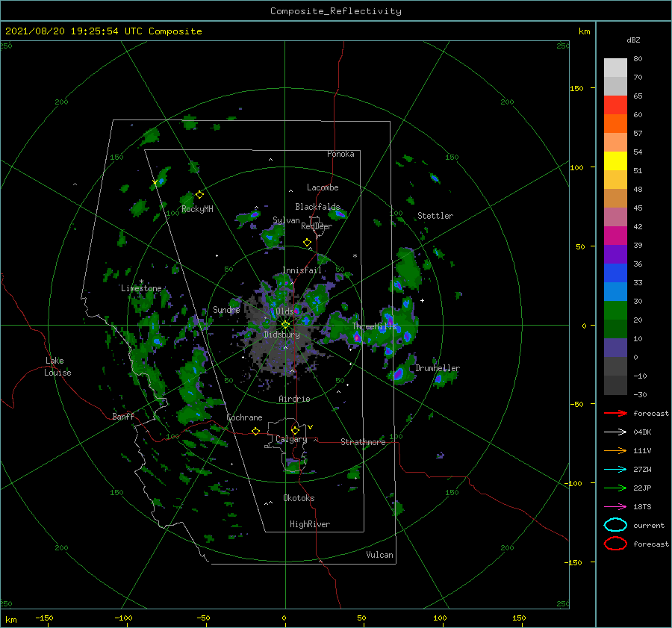Select the light gray 70-80 dBZ swatch
Image resolution: width=672 pixels, height=628 pixels.
[x=615, y=68]
